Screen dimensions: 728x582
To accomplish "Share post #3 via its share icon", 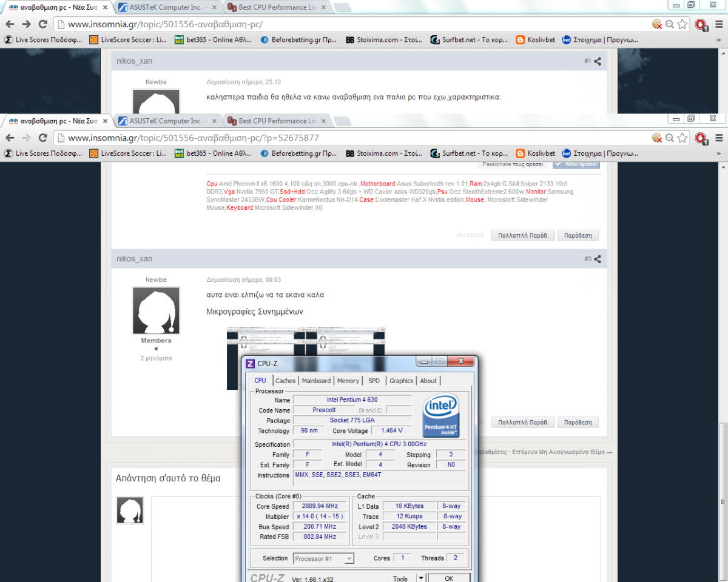I will pos(598,259).
